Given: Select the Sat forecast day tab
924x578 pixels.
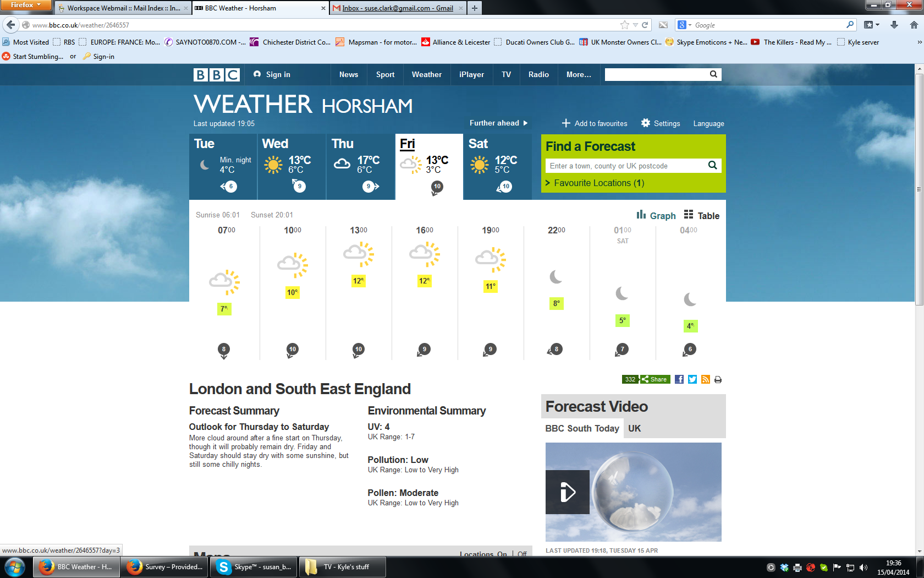Looking at the screenshot, I should pos(497,166).
